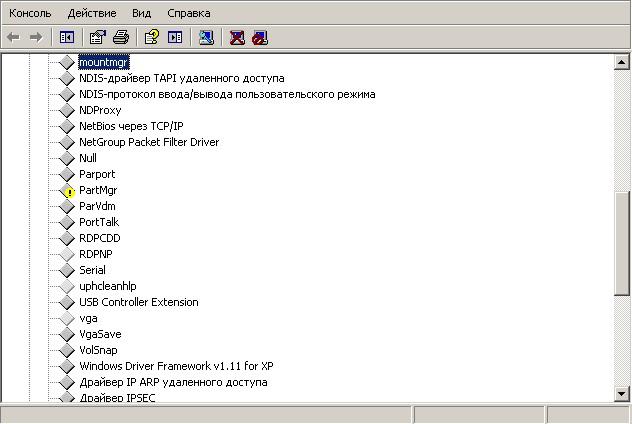
Task: Select NetBios через TCP/IP
Action: click(131, 126)
